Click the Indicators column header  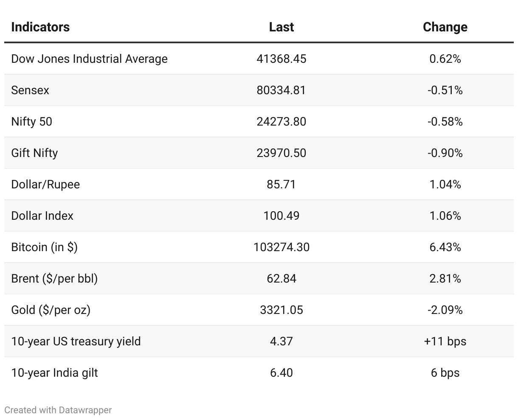tap(40, 27)
